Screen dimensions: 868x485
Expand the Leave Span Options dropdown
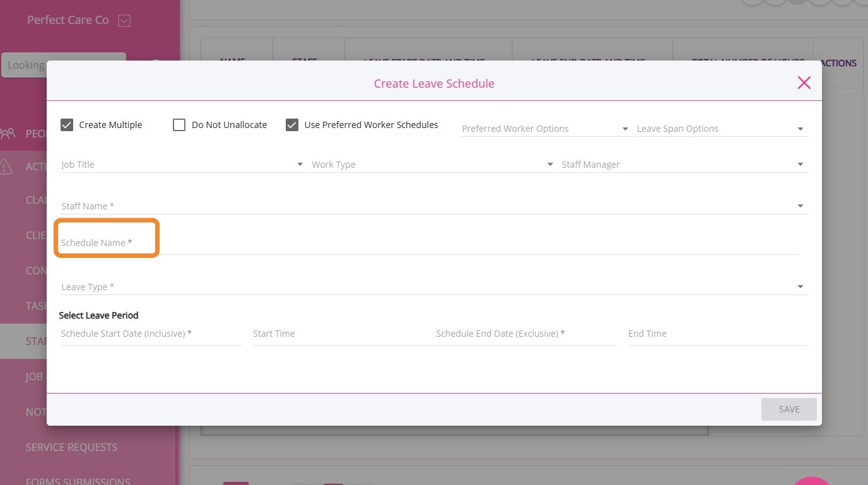click(x=721, y=129)
